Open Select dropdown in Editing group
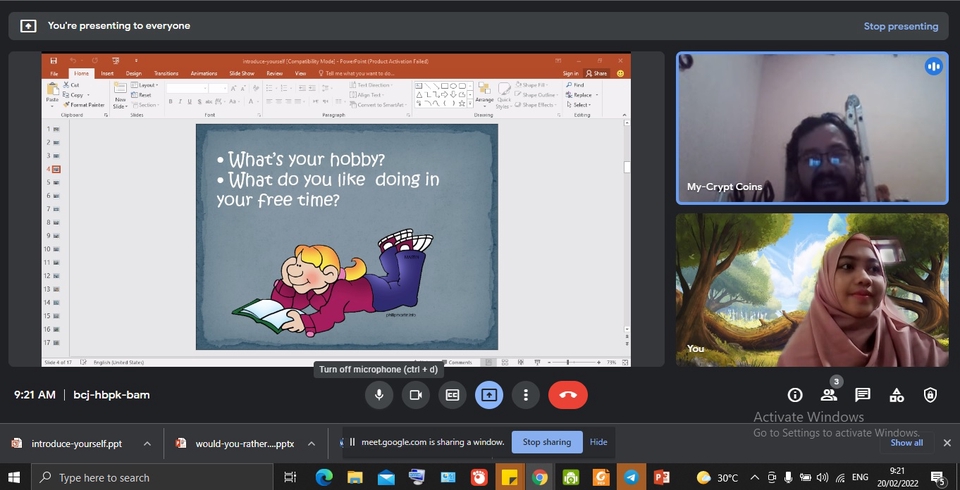 [x=577, y=105]
